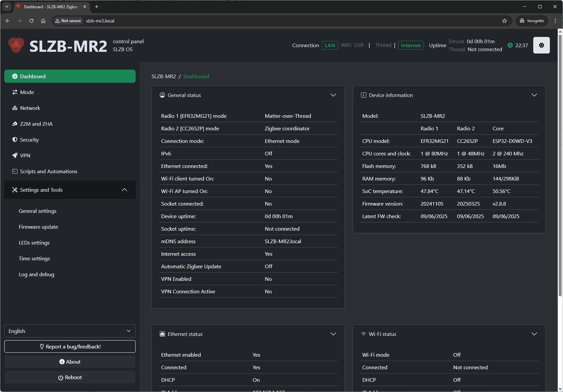The height and width of the screenshot is (392, 563).
Task: Collapse the Settings and Tools submenu
Action: click(x=124, y=190)
